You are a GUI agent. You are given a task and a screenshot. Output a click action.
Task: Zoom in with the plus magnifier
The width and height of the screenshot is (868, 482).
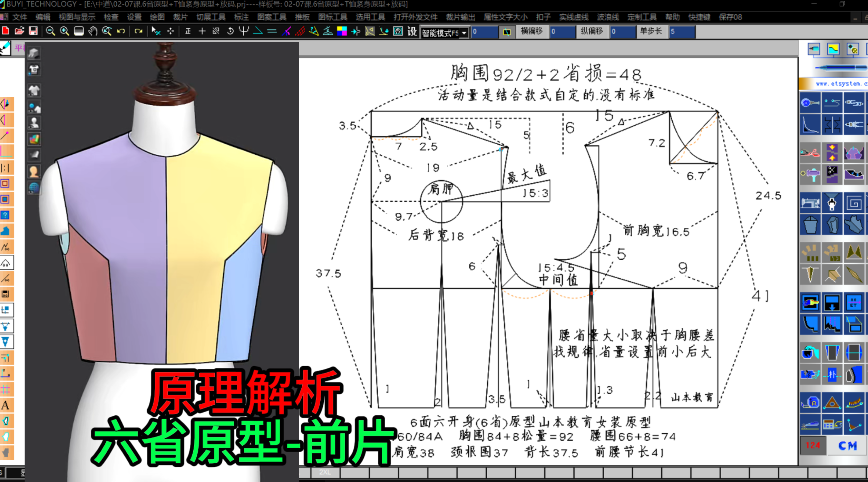(x=65, y=31)
